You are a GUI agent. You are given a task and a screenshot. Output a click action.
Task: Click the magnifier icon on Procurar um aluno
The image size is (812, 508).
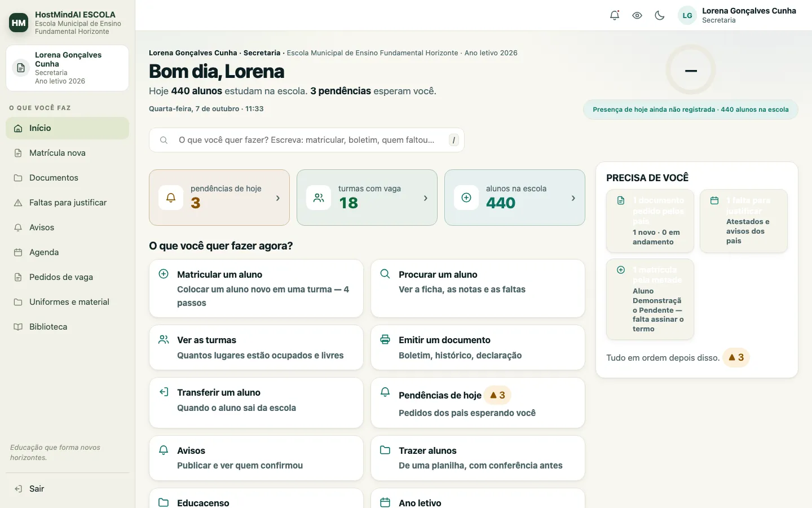pyautogui.click(x=385, y=274)
